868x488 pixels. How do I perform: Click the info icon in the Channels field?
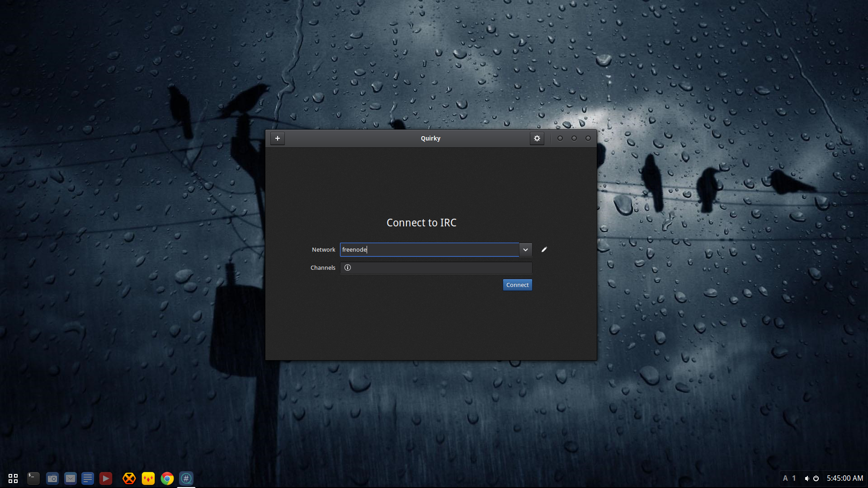coord(348,267)
